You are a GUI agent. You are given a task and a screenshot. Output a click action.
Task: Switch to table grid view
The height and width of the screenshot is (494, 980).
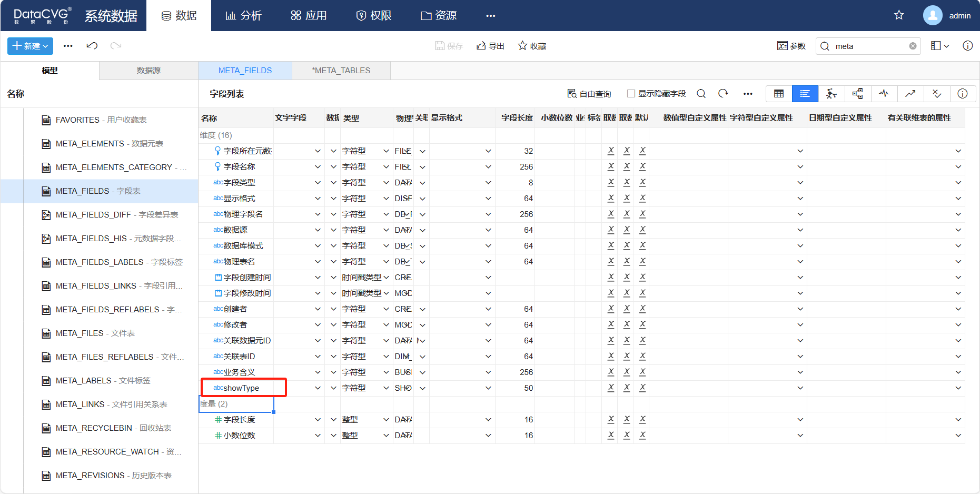click(x=779, y=94)
